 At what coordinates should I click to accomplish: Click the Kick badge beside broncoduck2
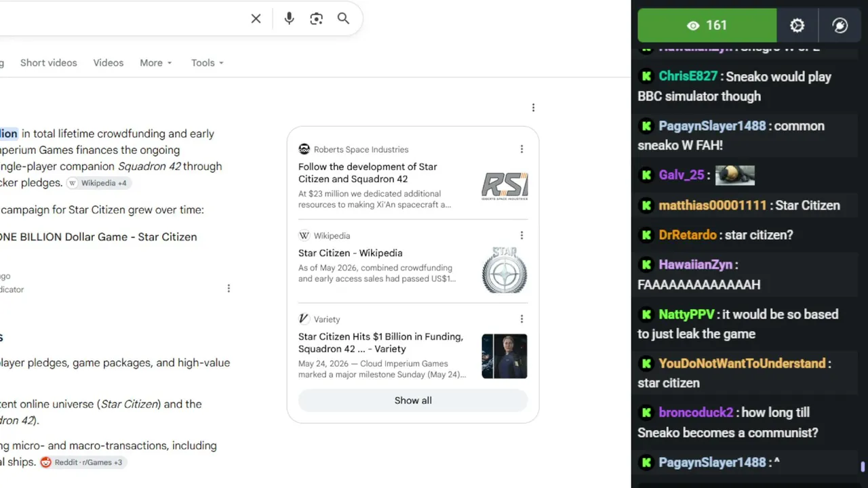click(646, 412)
